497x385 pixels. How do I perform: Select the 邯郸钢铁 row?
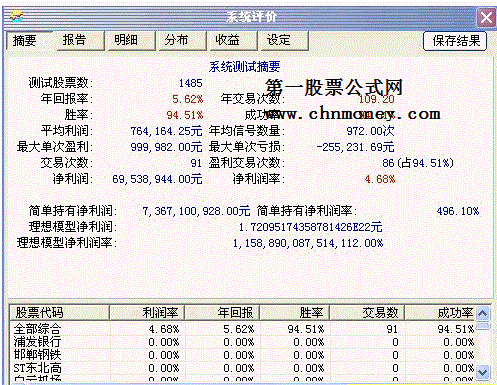243,355
